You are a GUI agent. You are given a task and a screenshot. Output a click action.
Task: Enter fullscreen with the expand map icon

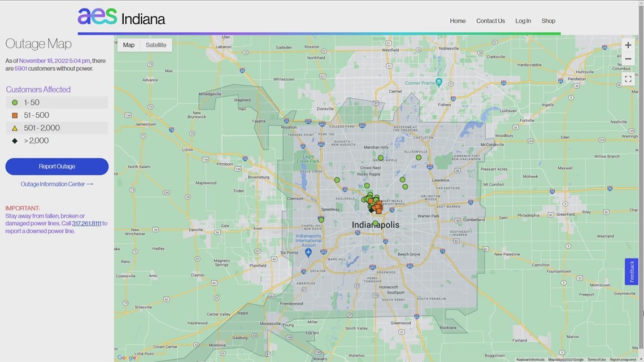point(628,78)
